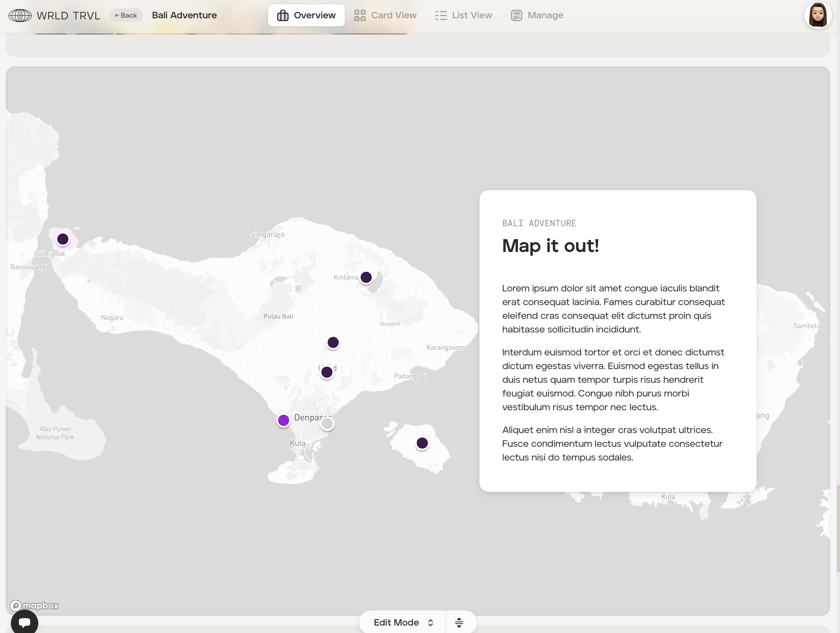Screen dimensions: 840x633
Task: Click the map pin at Gilimanuk
Action: pos(63,239)
